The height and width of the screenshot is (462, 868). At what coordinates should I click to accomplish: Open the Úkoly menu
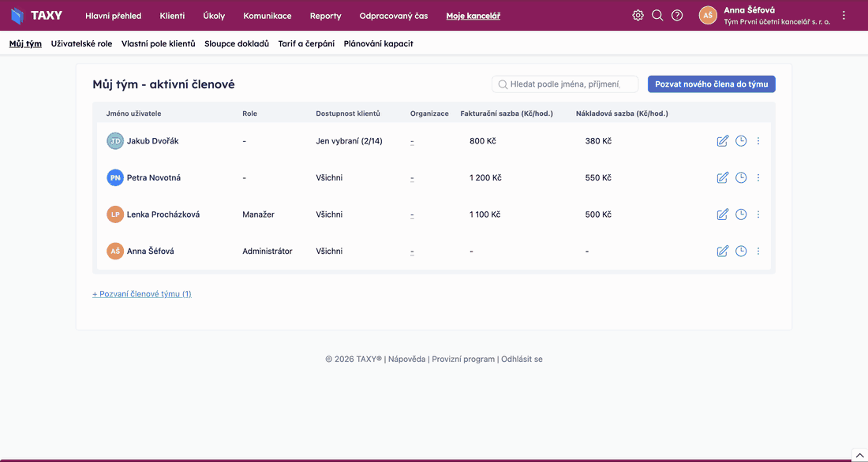(214, 16)
